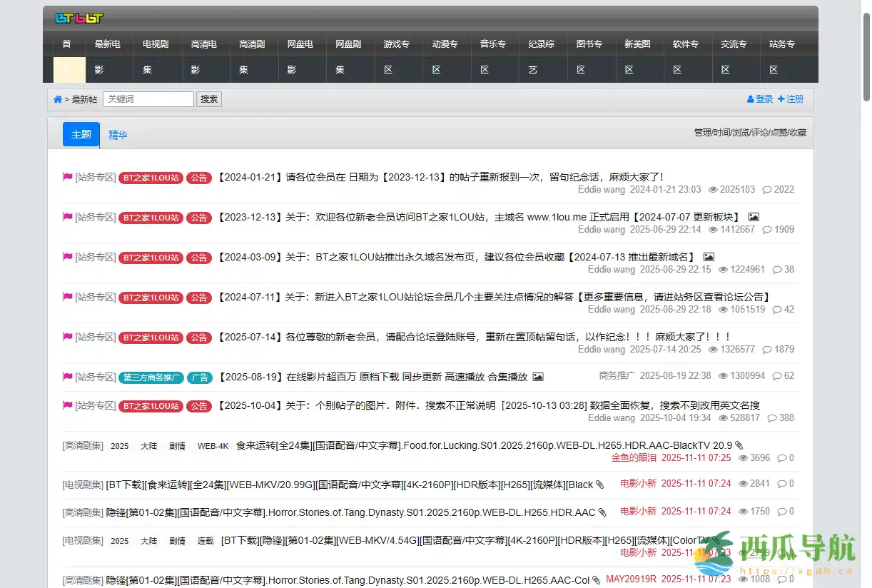Viewport: 872px width, 588px height.
Task: Click inside the 关键词 search input box
Action: 148,98
